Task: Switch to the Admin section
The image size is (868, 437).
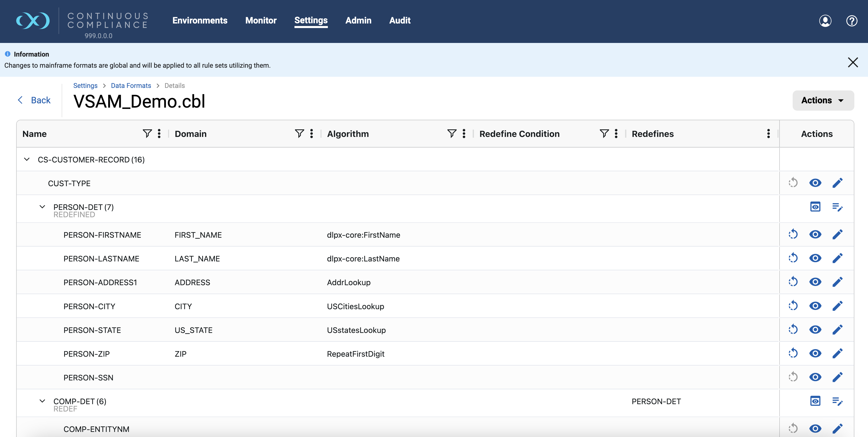Action: [x=358, y=20]
